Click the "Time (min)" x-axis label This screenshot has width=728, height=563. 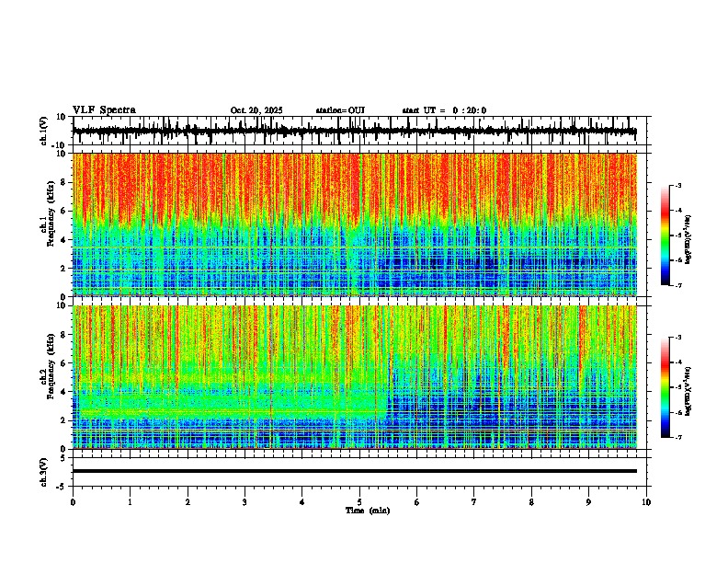coord(368,511)
